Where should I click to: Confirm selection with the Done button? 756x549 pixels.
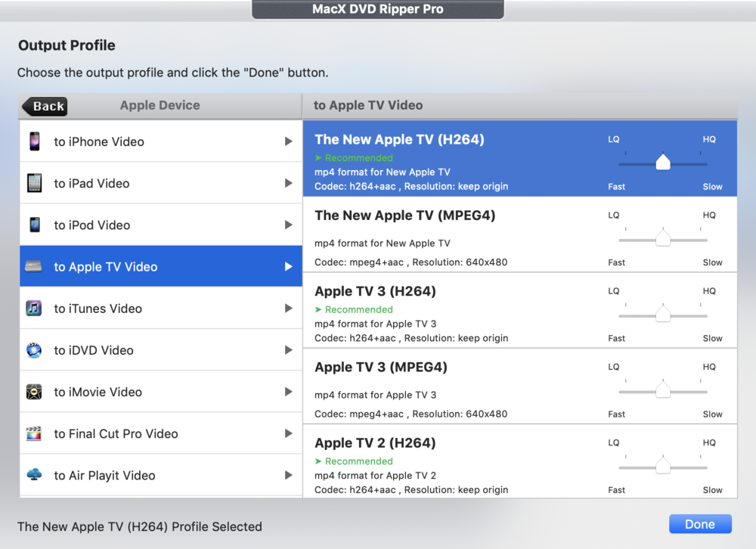click(x=700, y=524)
